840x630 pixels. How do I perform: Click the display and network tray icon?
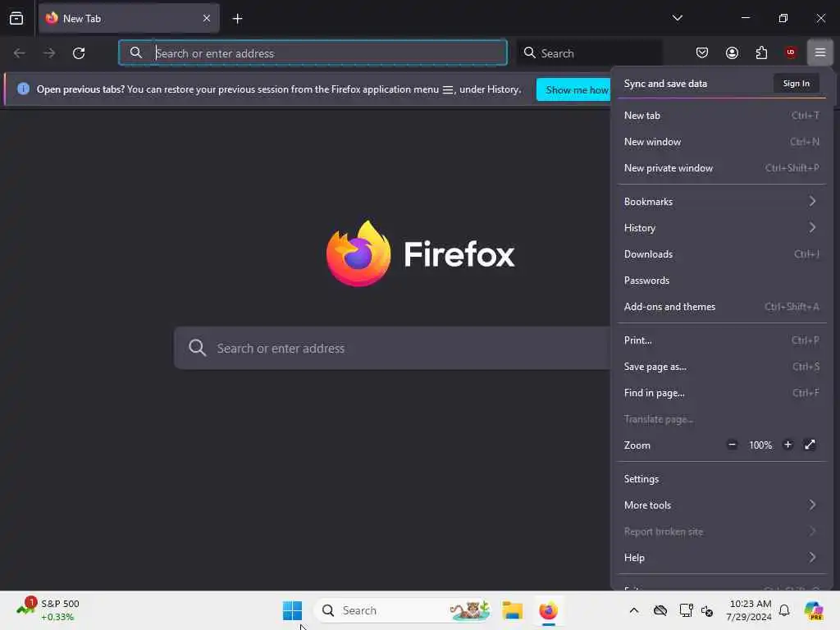point(686,610)
